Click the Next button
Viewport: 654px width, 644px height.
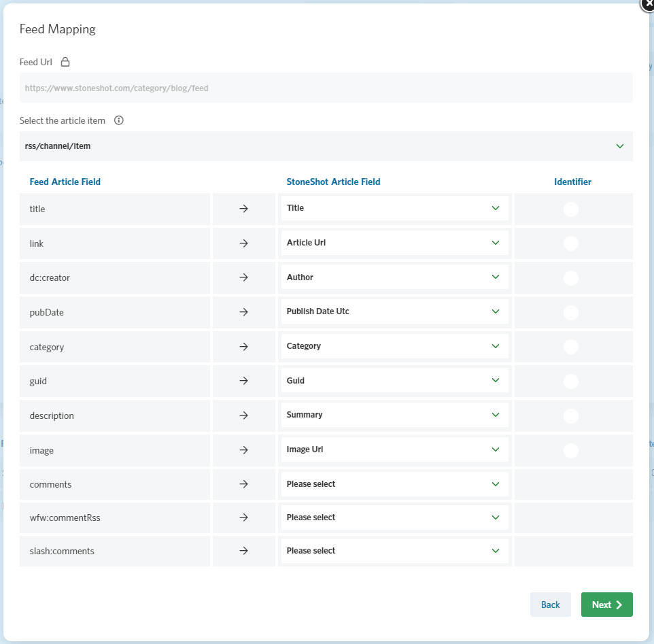pyautogui.click(x=607, y=605)
